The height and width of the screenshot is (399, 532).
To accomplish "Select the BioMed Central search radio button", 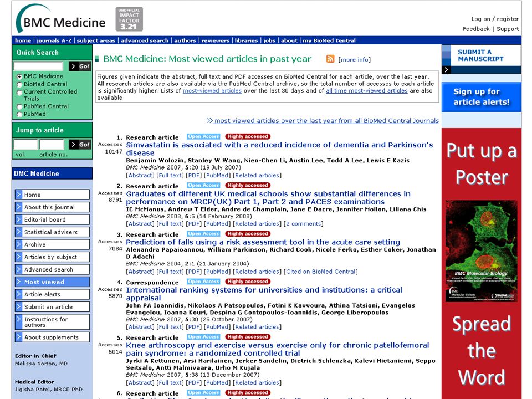I will (x=19, y=84).
